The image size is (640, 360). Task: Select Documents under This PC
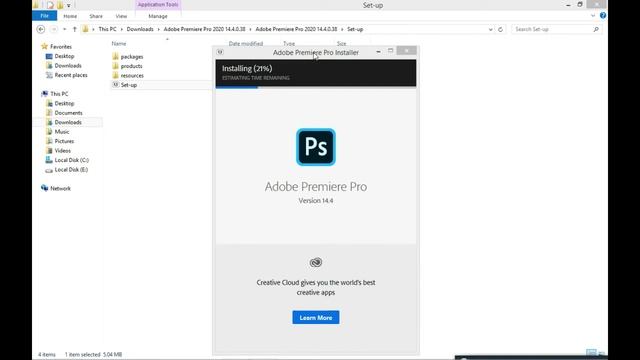pos(69,113)
